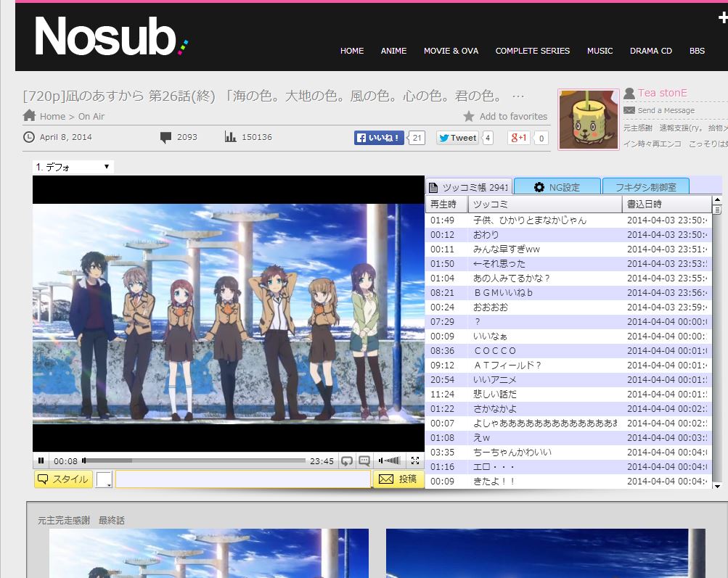Toggle comment overlay display icon

tap(364, 461)
